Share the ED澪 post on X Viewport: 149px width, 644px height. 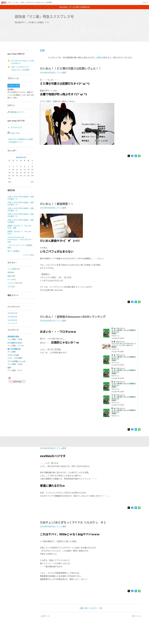pyautogui.click(x=129, y=156)
